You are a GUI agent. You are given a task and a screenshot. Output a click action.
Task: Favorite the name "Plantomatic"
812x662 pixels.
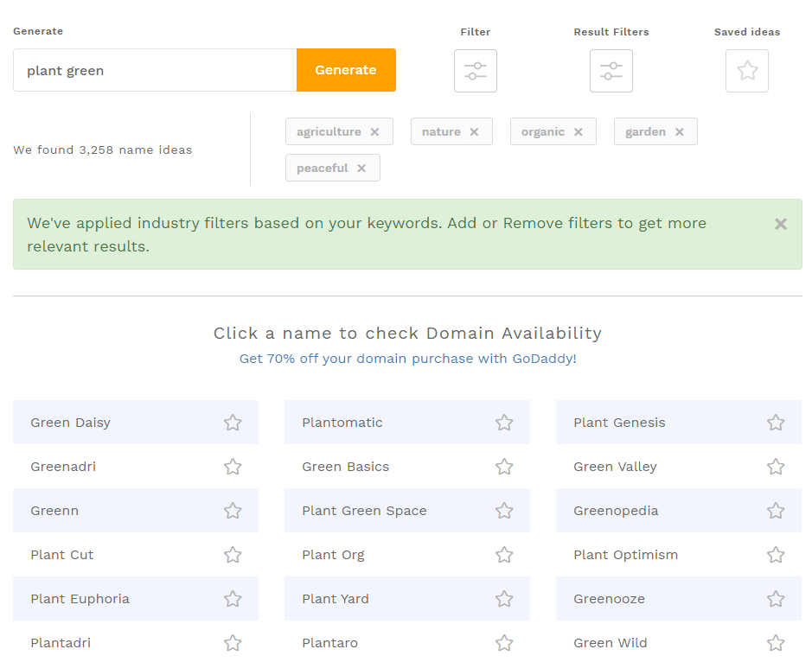pyautogui.click(x=504, y=423)
